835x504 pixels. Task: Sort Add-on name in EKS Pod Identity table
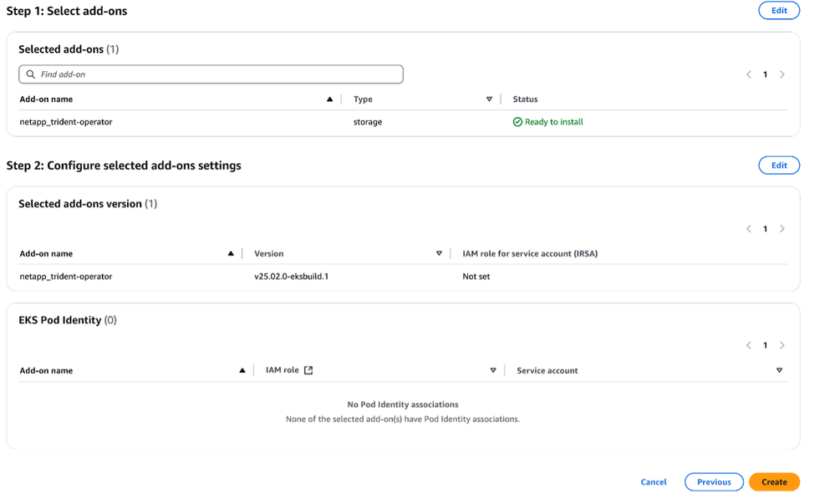(242, 370)
